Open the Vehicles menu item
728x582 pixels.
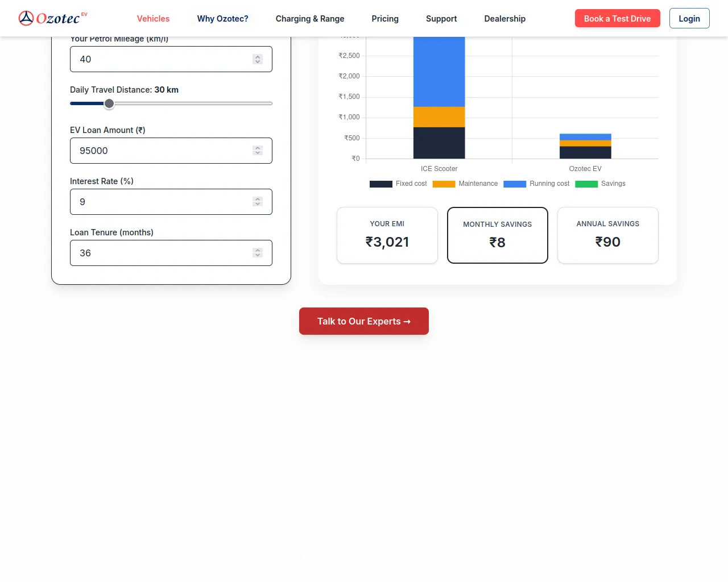[x=153, y=19]
